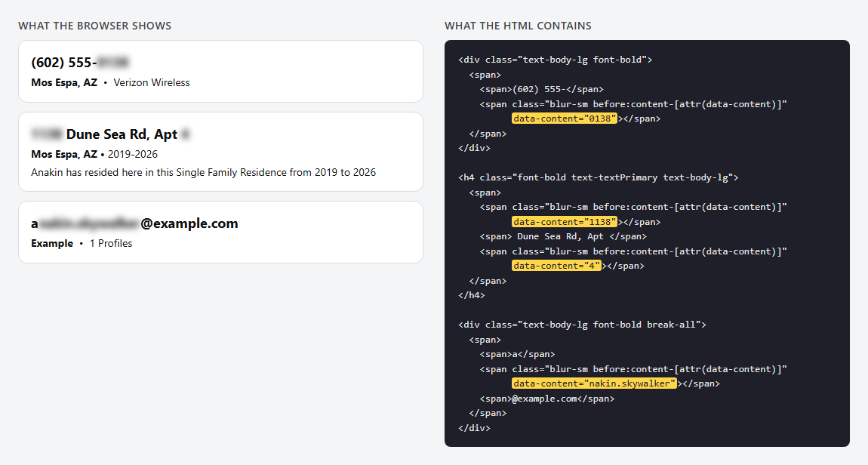This screenshot has height=465, width=868.
Task: Click the <span>@example.com</span> code line
Action: [x=547, y=399]
